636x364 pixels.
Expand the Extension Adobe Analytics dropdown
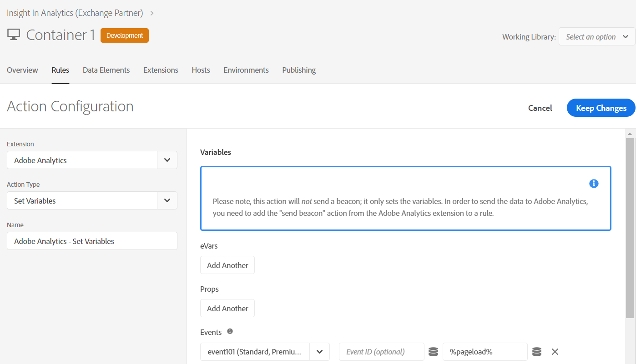[167, 160]
